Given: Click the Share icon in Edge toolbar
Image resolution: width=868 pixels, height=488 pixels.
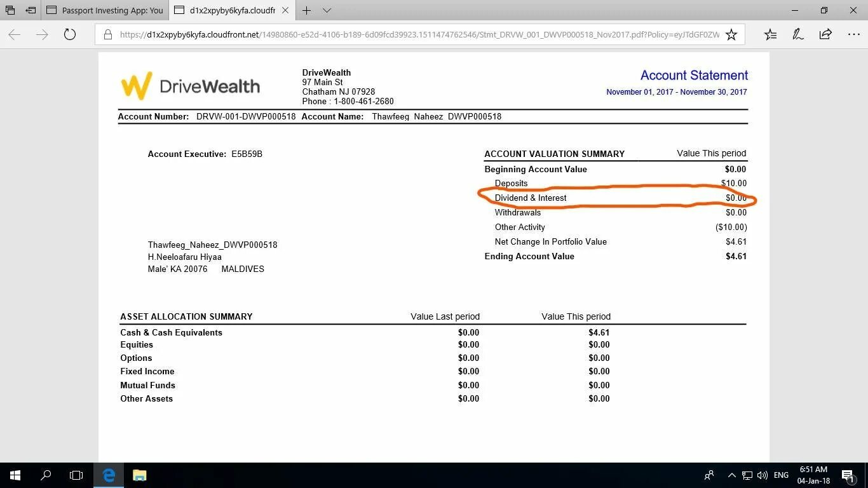Looking at the screenshot, I should click(825, 34).
